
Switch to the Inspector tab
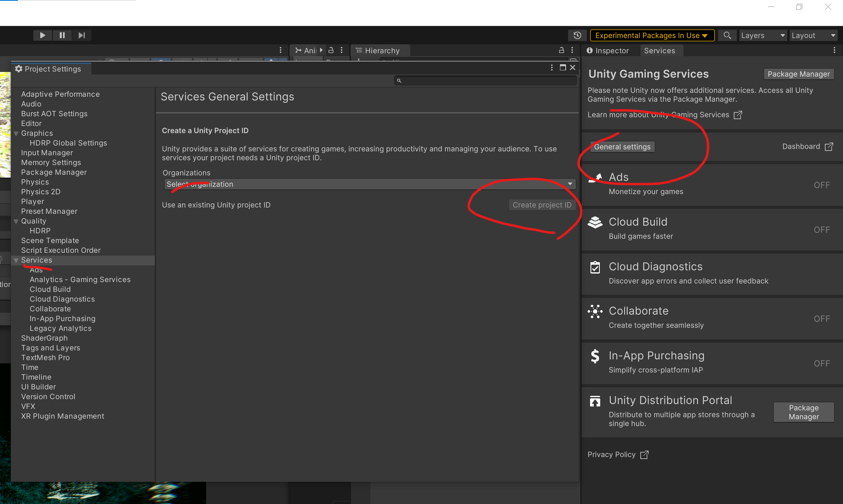point(608,50)
